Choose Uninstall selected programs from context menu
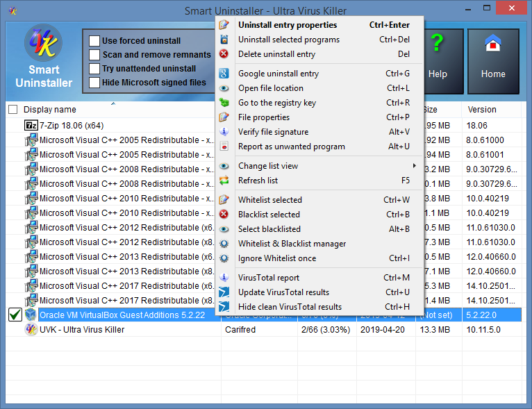 tap(321, 40)
